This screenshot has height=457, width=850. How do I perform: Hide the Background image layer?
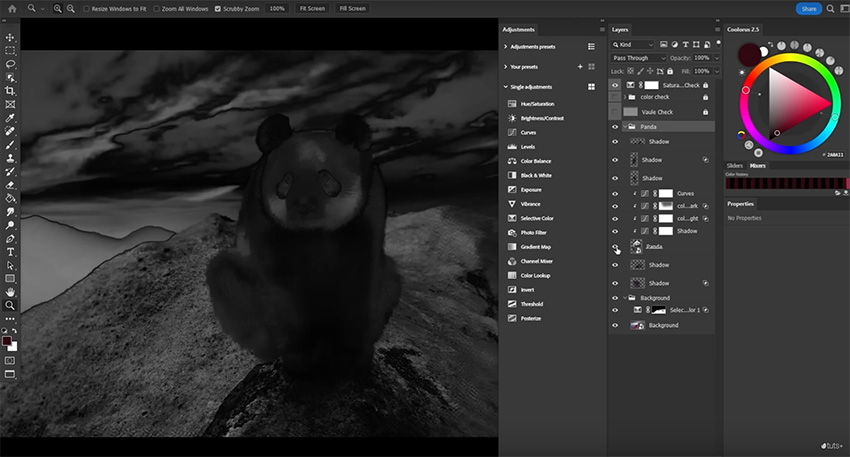tap(615, 325)
